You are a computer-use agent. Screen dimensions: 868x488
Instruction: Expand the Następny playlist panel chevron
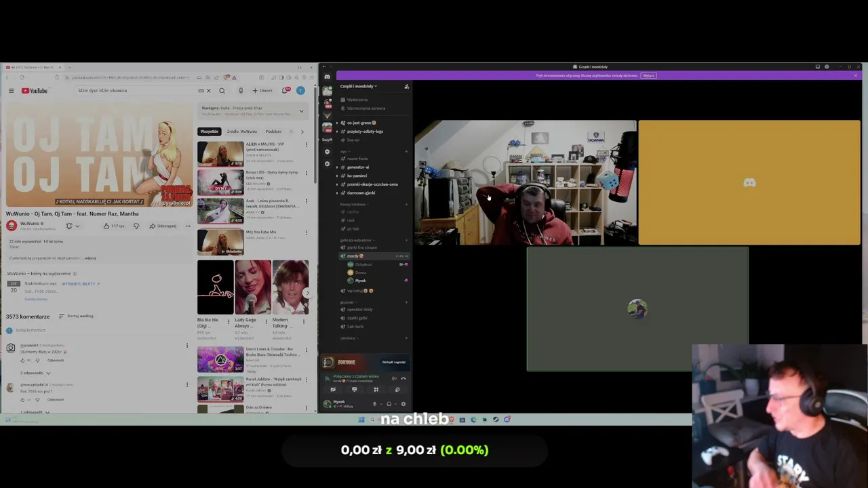pos(302,111)
